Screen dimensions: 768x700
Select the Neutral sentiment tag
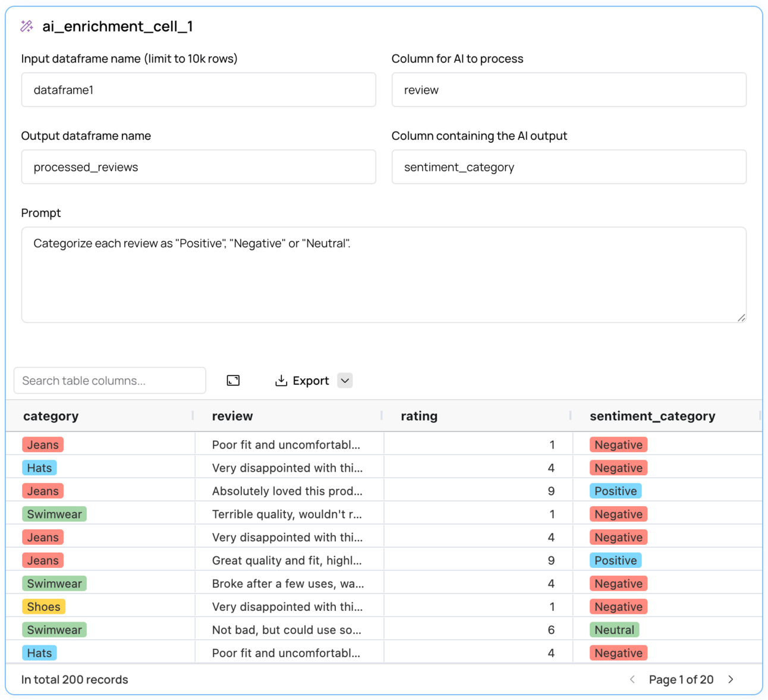[x=615, y=630]
